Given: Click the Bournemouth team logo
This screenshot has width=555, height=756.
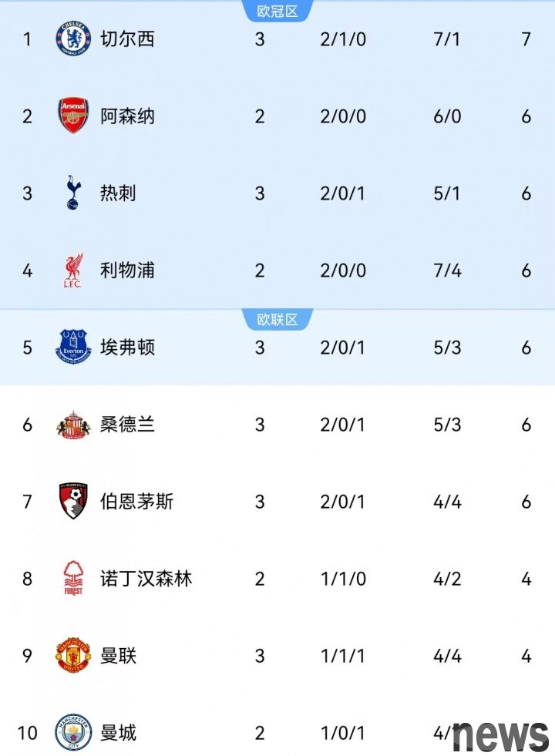Looking at the screenshot, I should pyautogui.click(x=73, y=501).
